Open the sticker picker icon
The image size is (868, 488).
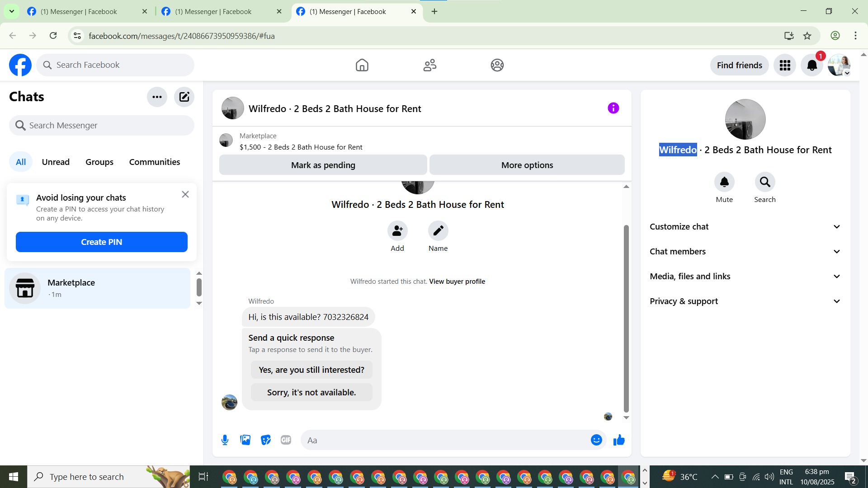coord(266,440)
